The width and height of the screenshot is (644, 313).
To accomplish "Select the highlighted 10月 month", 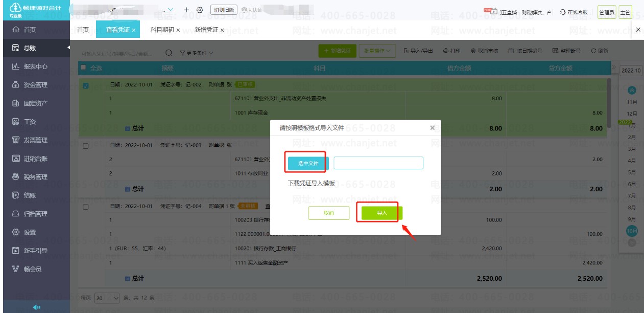I will pyautogui.click(x=632, y=231).
